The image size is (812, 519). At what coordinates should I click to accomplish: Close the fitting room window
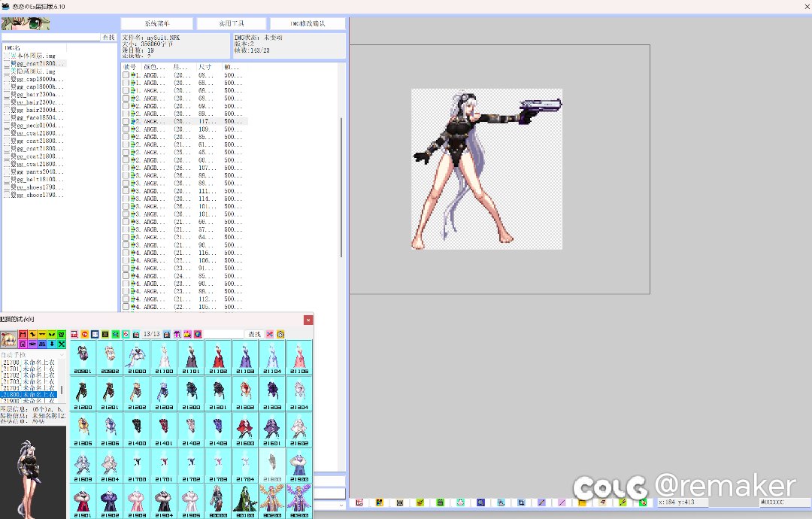(x=308, y=320)
